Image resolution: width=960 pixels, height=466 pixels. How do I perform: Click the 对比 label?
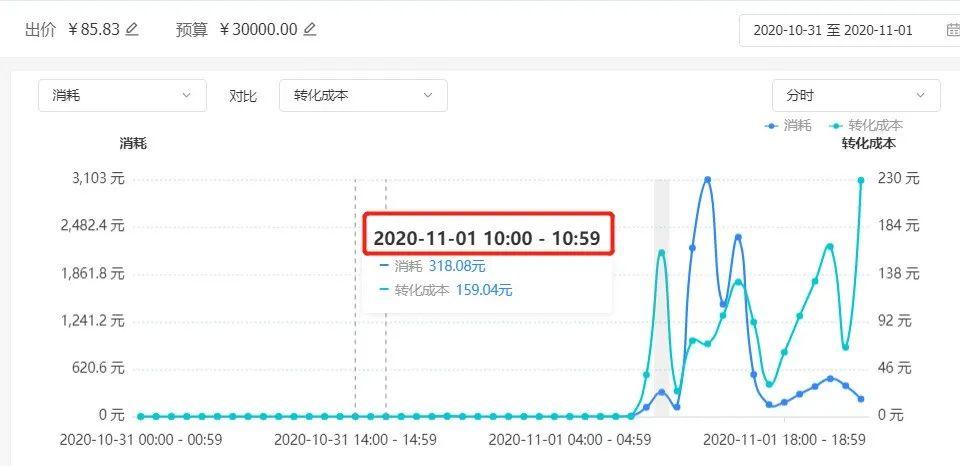click(243, 96)
